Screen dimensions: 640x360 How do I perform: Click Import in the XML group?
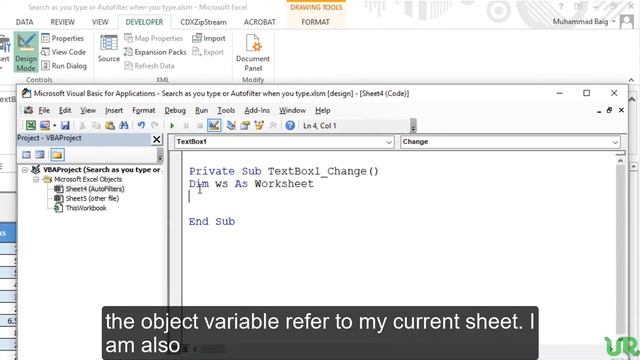[x=209, y=38]
